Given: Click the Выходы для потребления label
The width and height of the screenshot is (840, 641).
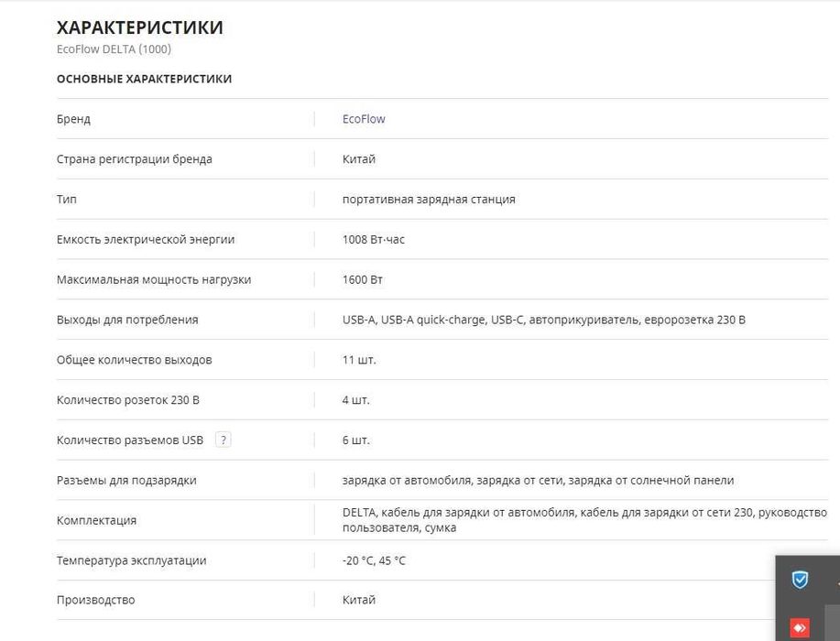Looking at the screenshot, I should coord(127,320).
